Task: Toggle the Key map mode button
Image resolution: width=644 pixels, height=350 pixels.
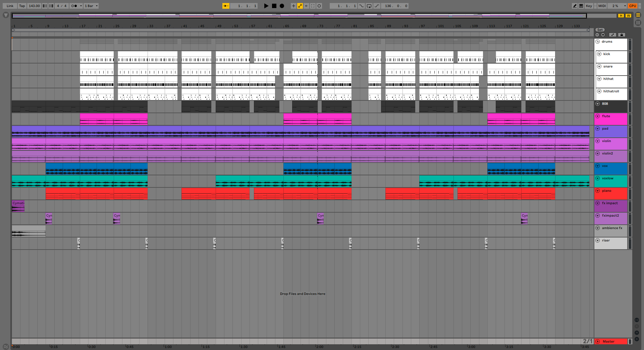Action: (589, 6)
